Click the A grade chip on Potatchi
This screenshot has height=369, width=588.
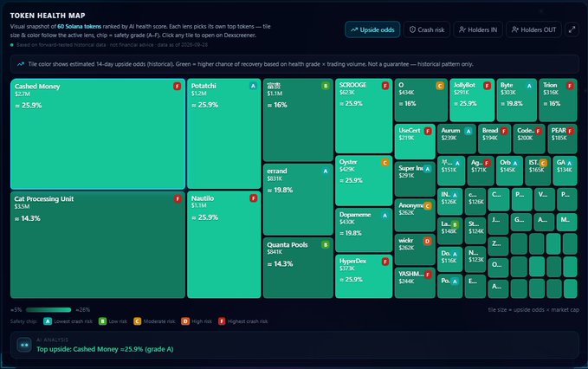tap(253, 86)
